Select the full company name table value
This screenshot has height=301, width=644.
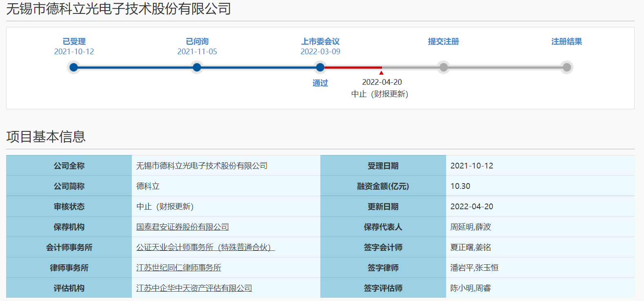pos(202,166)
